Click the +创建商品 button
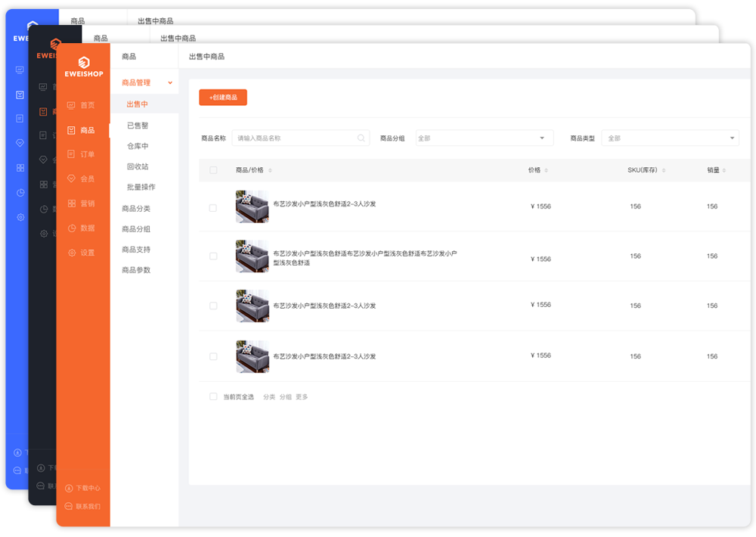The width and height of the screenshot is (756, 537). (x=223, y=98)
